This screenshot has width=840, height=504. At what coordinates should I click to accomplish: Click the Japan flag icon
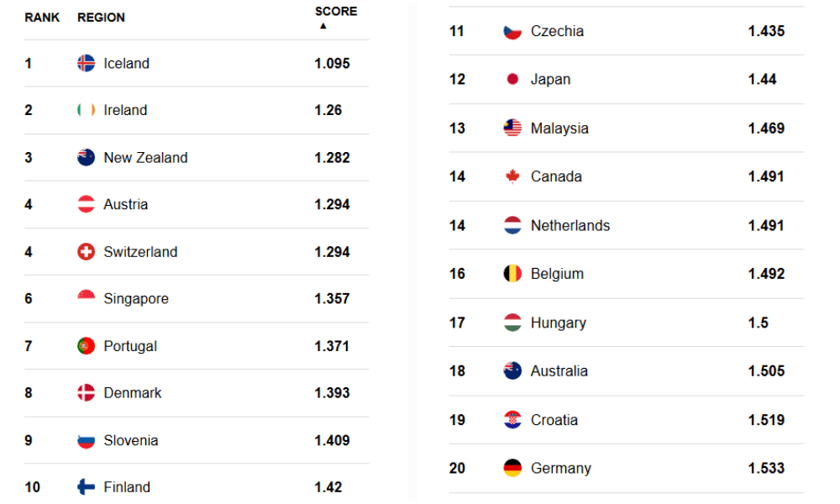point(512,80)
